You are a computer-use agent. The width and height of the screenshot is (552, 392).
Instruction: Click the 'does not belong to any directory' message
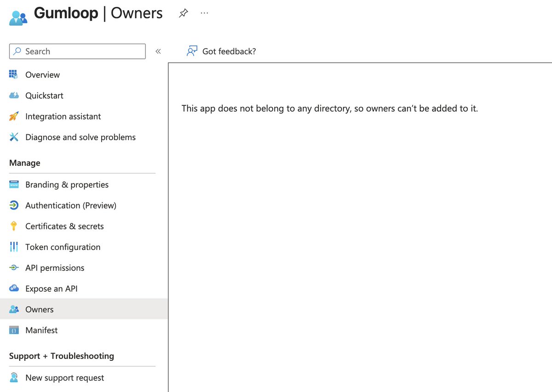point(330,108)
